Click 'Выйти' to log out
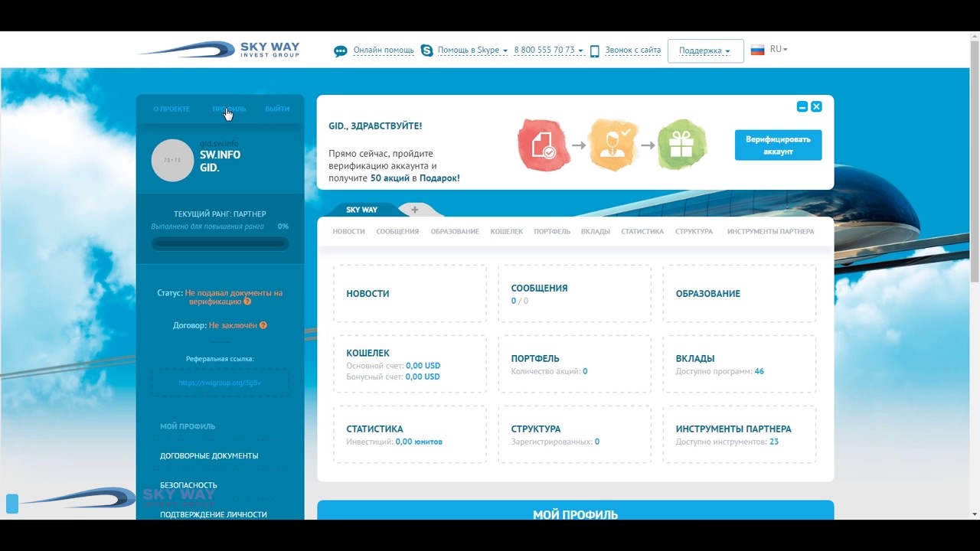Image resolution: width=980 pixels, height=551 pixels. coord(277,109)
